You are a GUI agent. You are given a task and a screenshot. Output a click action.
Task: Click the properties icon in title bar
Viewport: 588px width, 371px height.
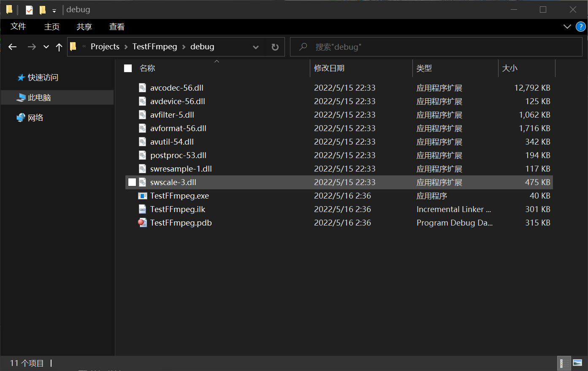29,10
